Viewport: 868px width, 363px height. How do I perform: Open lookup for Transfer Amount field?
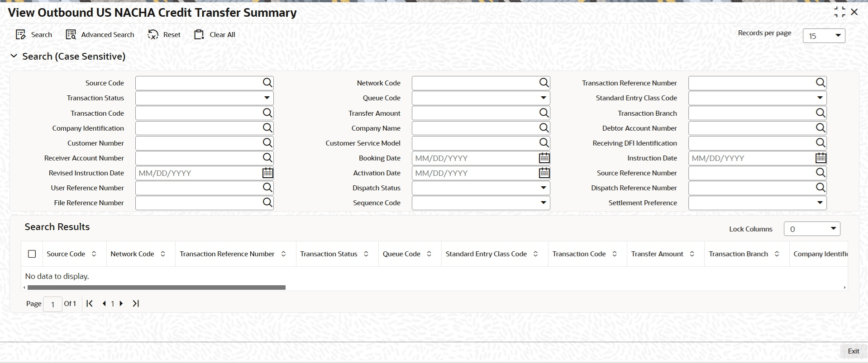pyautogui.click(x=544, y=113)
